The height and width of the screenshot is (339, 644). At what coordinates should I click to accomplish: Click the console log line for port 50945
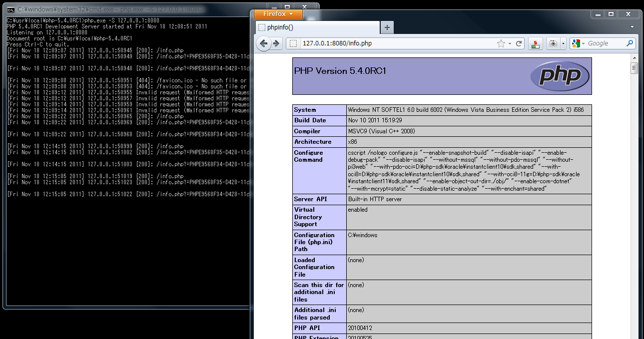coord(95,50)
